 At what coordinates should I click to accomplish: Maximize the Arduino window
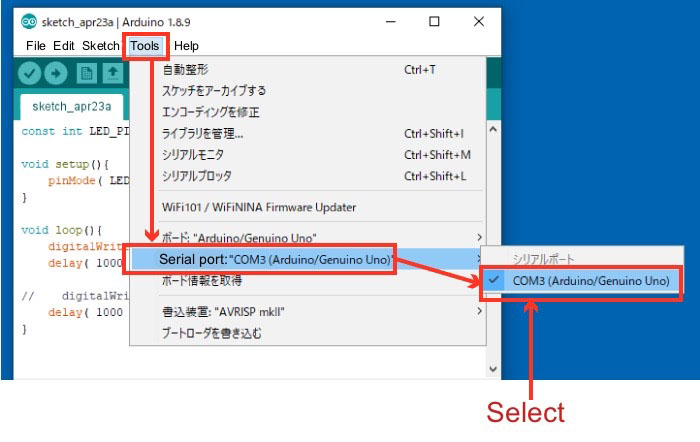434,21
